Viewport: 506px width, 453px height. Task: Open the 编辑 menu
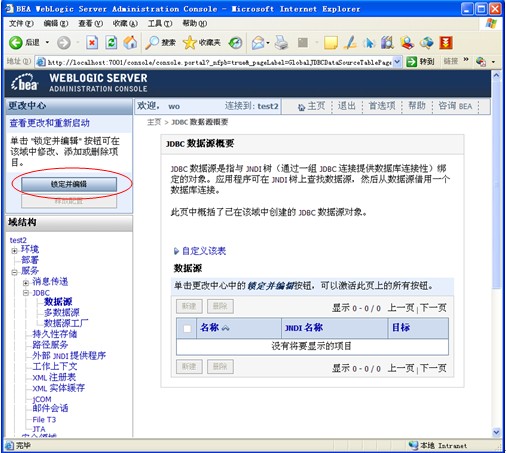coord(56,23)
